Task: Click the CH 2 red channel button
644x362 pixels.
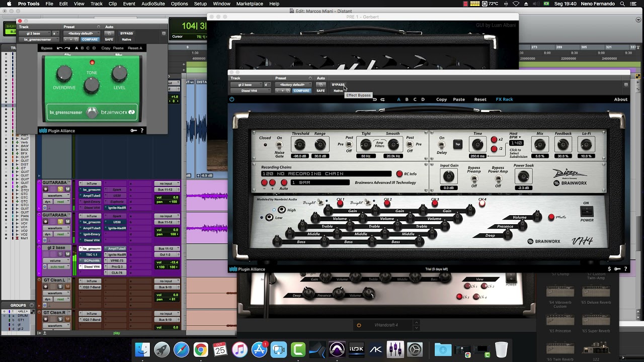Action: tap(388, 203)
